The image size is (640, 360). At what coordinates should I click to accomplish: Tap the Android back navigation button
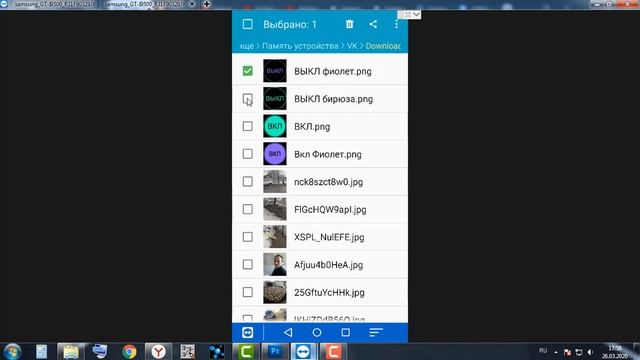click(x=288, y=332)
